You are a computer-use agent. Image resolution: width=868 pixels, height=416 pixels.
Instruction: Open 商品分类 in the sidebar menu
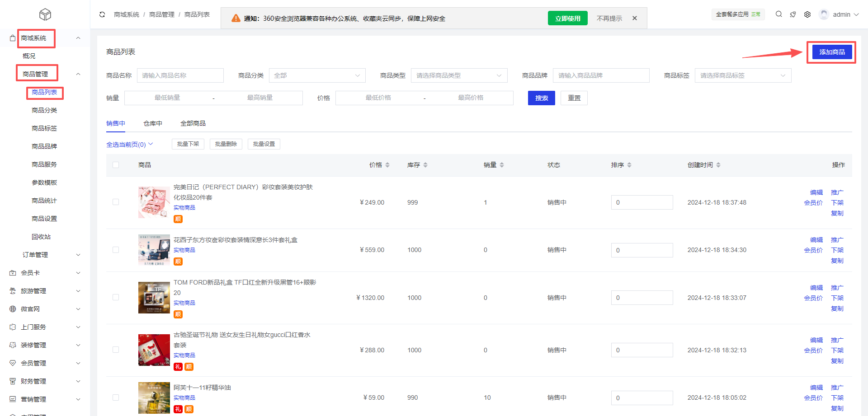[44, 110]
